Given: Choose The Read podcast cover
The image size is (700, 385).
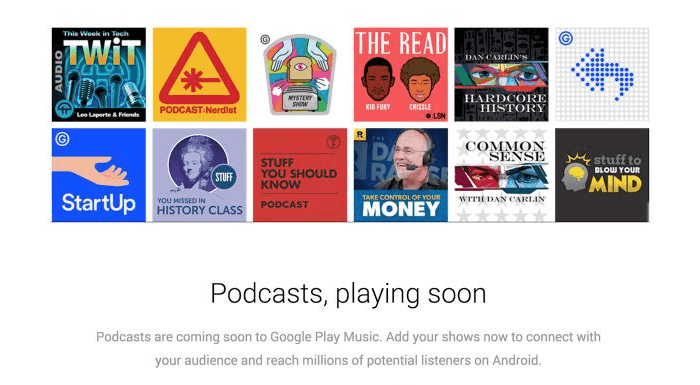Looking at the screenshot, I should click(x=401, y=75).
